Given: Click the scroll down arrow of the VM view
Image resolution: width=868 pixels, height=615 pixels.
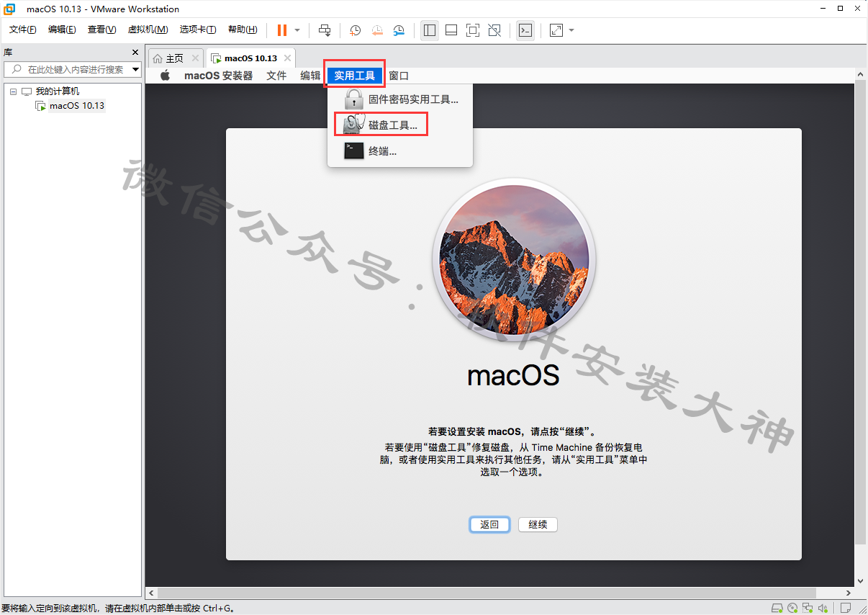Looking at the screenshot, I should (861, 580).
